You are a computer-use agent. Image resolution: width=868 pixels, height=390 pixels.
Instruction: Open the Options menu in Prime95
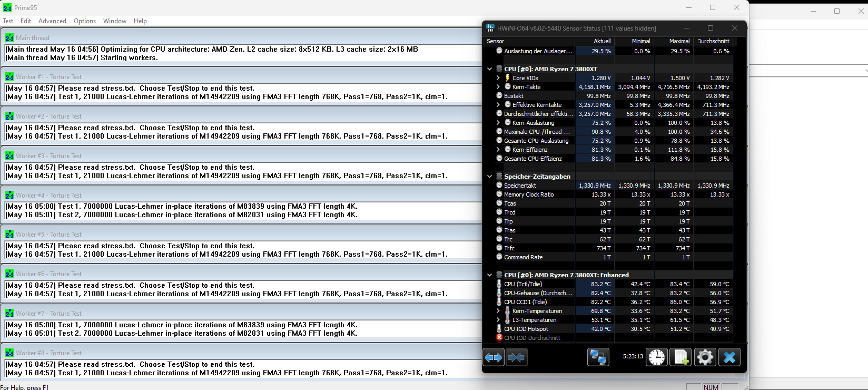click(x=85, y=21)
